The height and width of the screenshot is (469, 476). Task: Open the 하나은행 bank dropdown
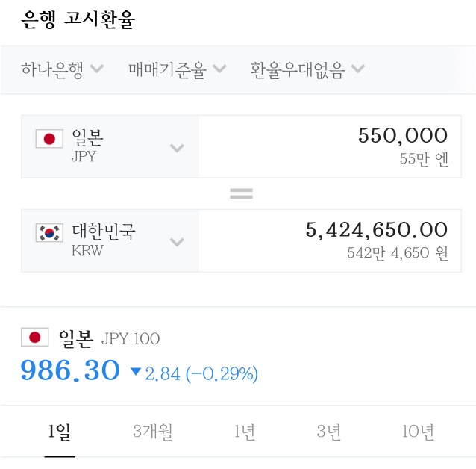63,70
